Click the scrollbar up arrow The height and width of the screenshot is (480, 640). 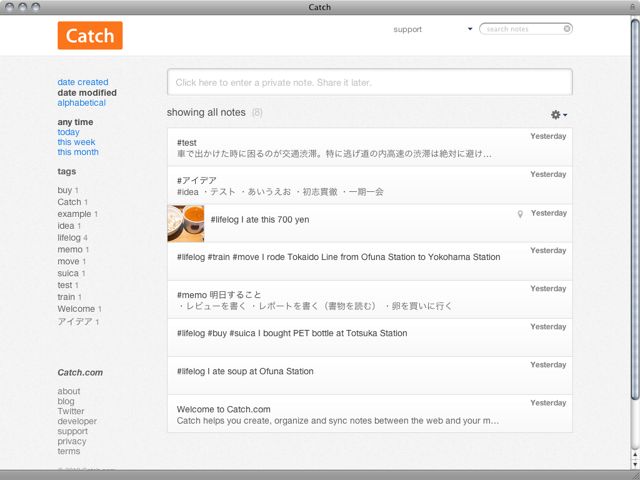pos(635,454)
